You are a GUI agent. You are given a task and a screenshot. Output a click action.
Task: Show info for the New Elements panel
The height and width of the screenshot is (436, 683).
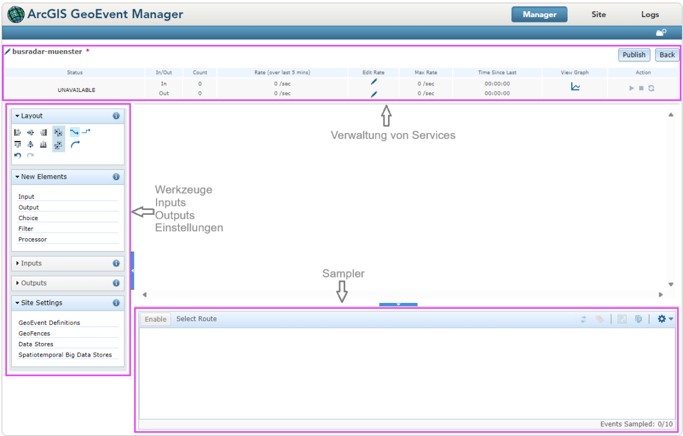pyautogui.click(x=116, y=177)
